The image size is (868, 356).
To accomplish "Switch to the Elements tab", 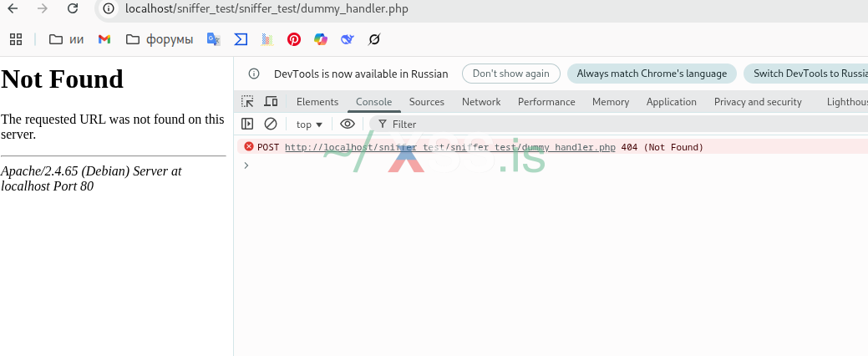I will click(x=317, y=102).
